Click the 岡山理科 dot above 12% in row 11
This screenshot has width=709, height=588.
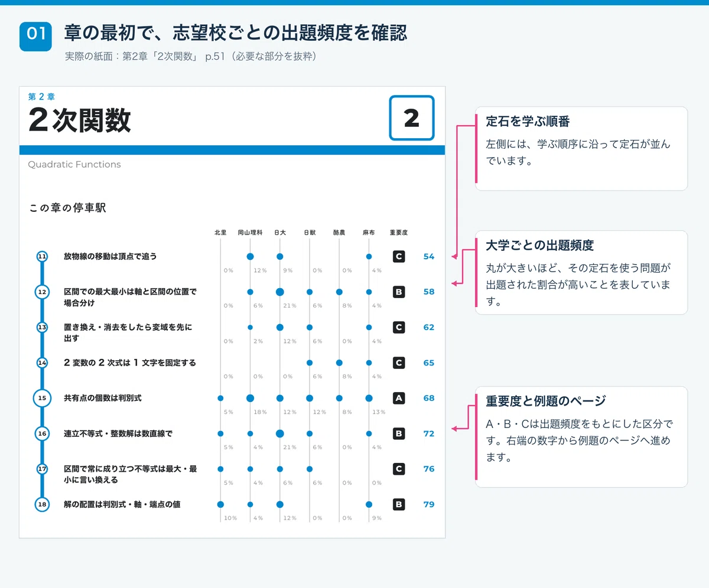coord(250,256)
